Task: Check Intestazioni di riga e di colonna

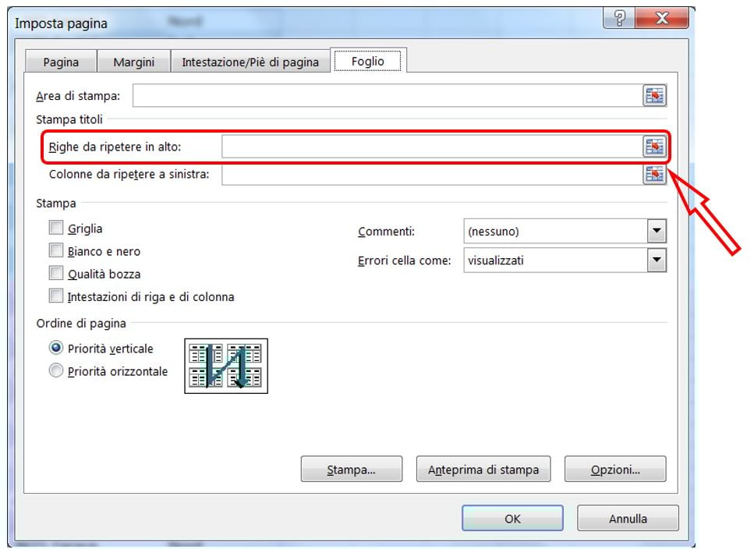Action: (56, 296)
